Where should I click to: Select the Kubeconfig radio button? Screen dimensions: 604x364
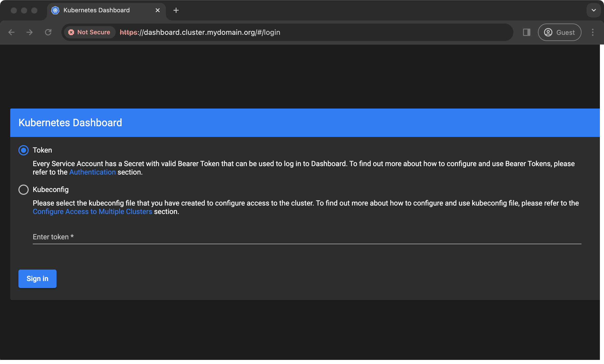(x=24, y=190)
